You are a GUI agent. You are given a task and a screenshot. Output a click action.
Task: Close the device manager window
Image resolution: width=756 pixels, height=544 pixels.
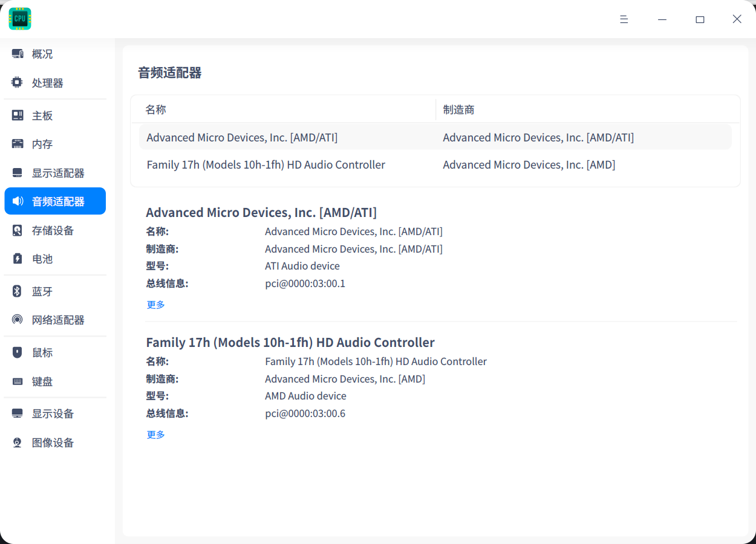point(737,19)
